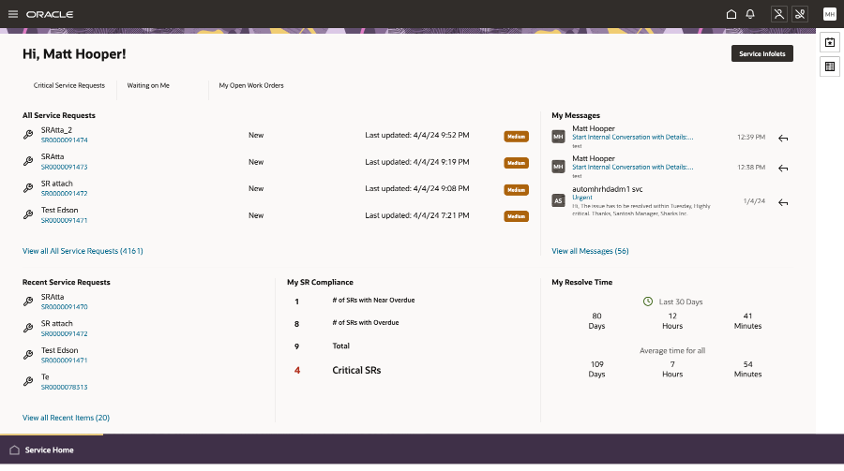Viewport: 844px width, 471px height.
Task: View all Recent Items (20)
Action: coord(66,418)
